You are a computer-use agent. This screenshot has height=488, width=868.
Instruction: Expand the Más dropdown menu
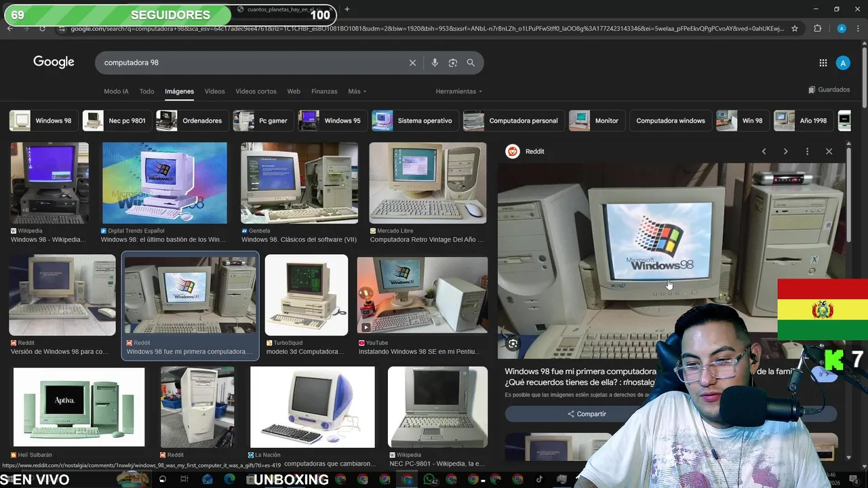pyautogui.click(x=357, y=91)
